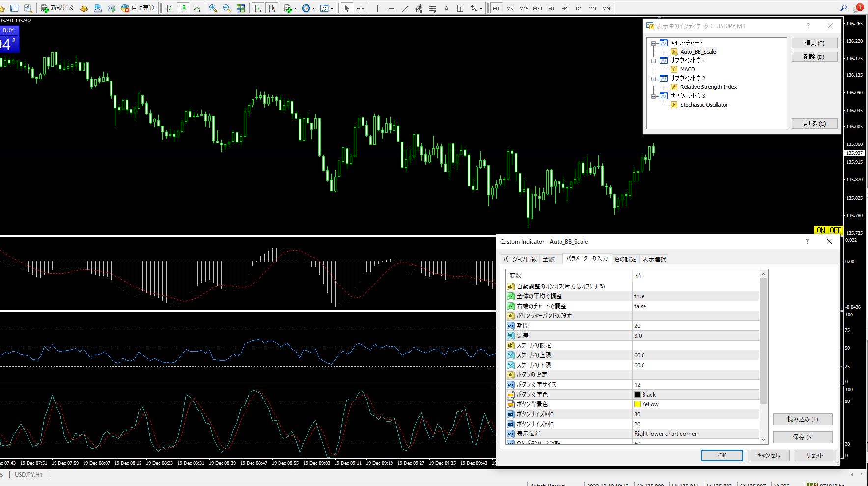868x486 pixels.
Task: Click the zoom in magnifier icon
Action: click(x=213, y=8)
